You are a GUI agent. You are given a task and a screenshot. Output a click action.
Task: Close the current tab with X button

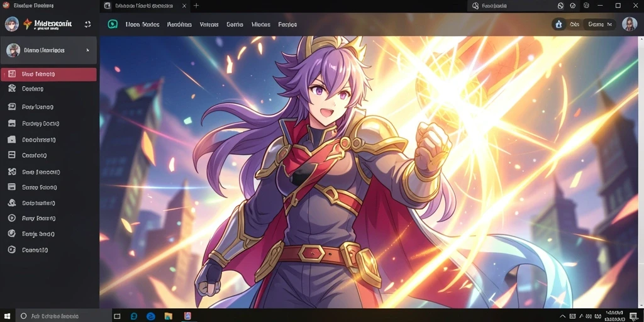184,6
